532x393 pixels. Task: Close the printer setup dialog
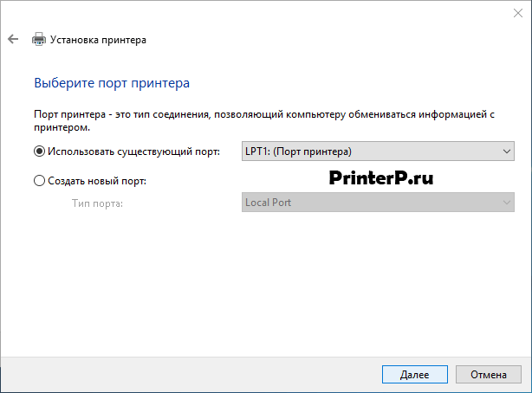(x=518, y=13)
